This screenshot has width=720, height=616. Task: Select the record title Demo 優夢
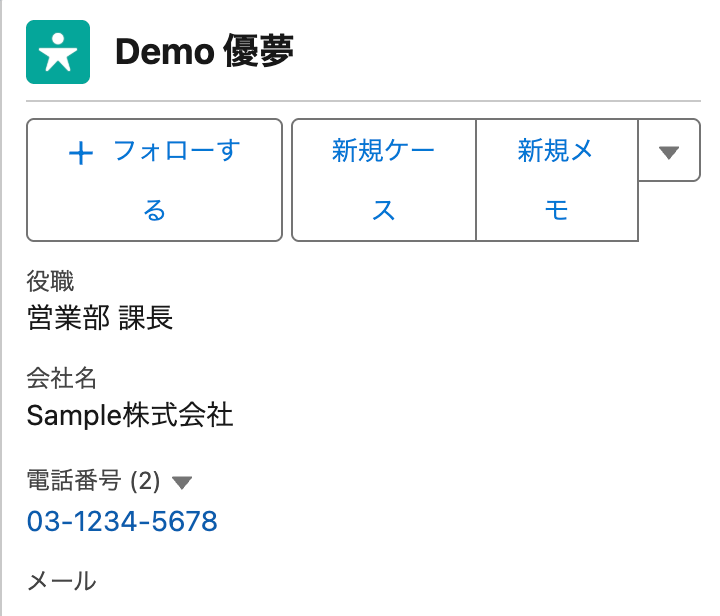pos(204,51)
